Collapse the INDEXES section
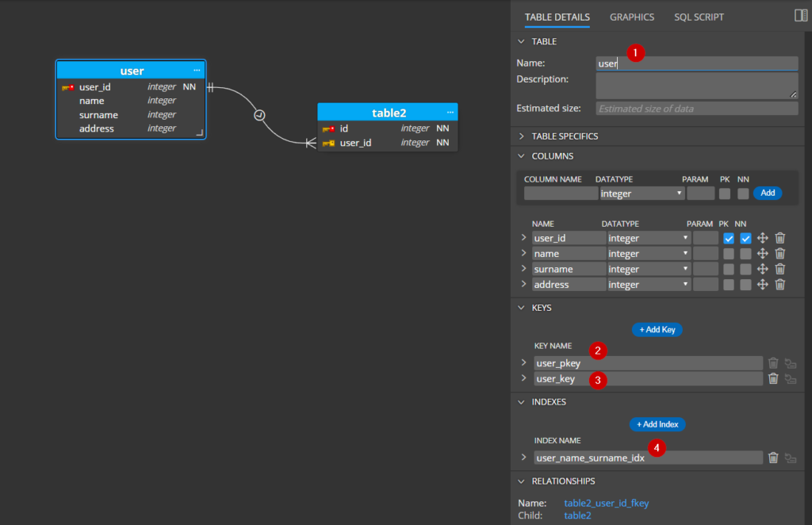The width and height of the screenshot is (812, 525). (x=522, y=402)
